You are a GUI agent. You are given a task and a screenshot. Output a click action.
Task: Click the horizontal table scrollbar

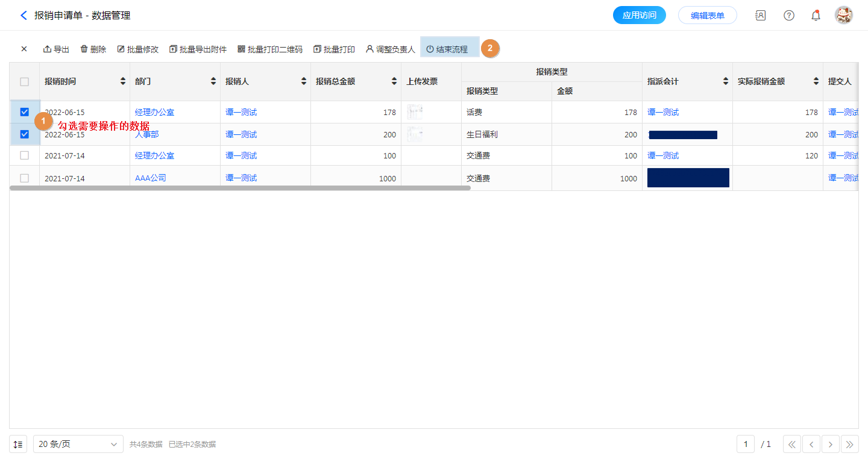(x=240, y=188)
